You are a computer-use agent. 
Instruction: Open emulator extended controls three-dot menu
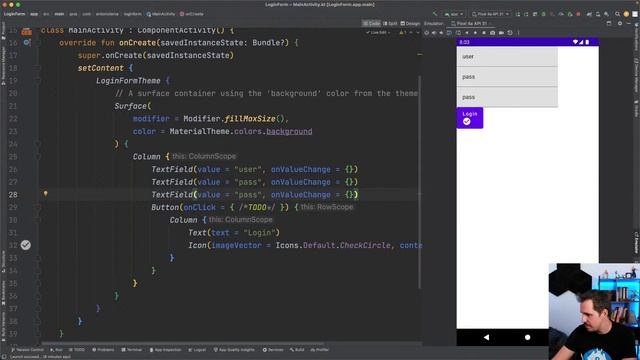tap(519, 33)
